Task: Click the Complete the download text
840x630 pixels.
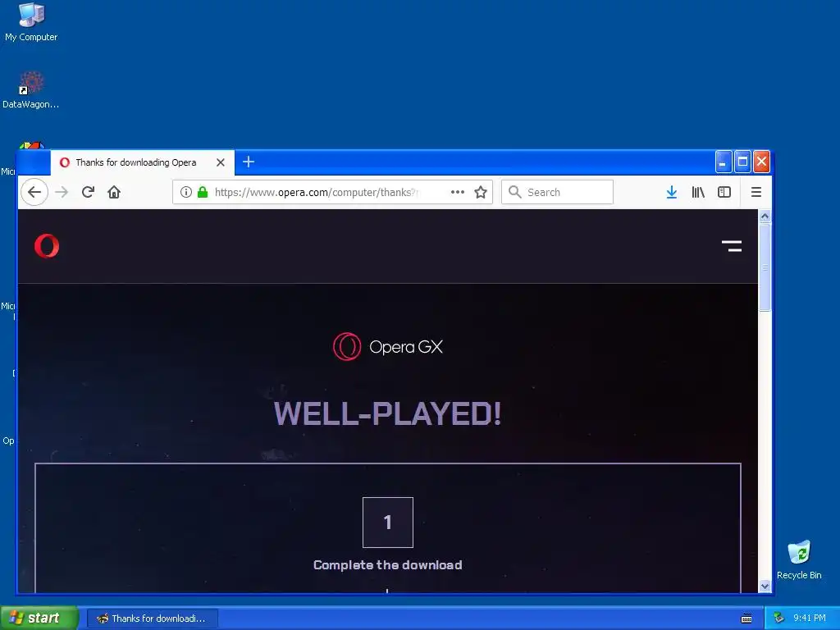Action: [388, 564]
